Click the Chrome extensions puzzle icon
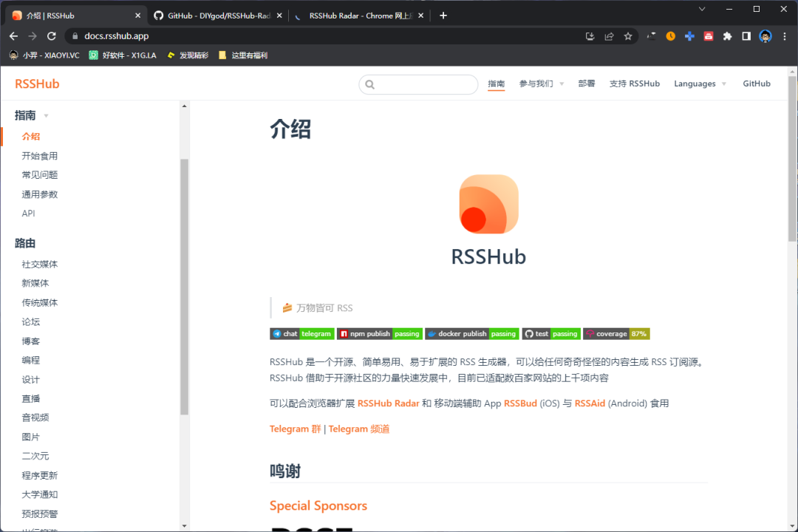The height and width of the screenshot is (532, 798). pos(727,35)
